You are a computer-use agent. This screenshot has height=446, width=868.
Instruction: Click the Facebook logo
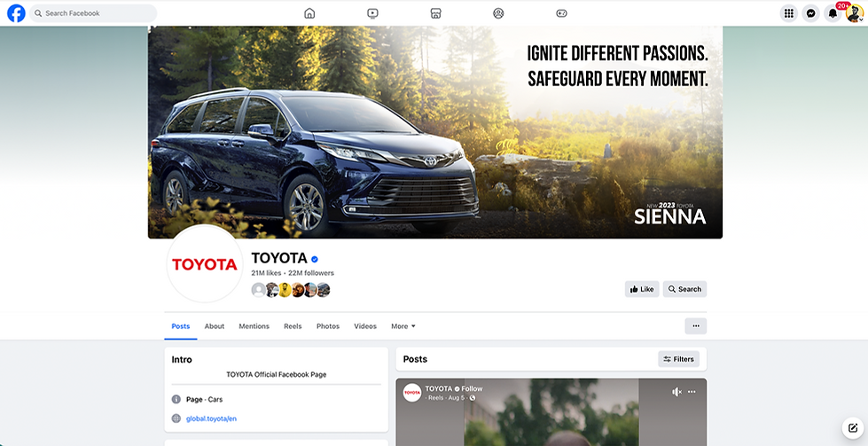[x=16, y=13]
